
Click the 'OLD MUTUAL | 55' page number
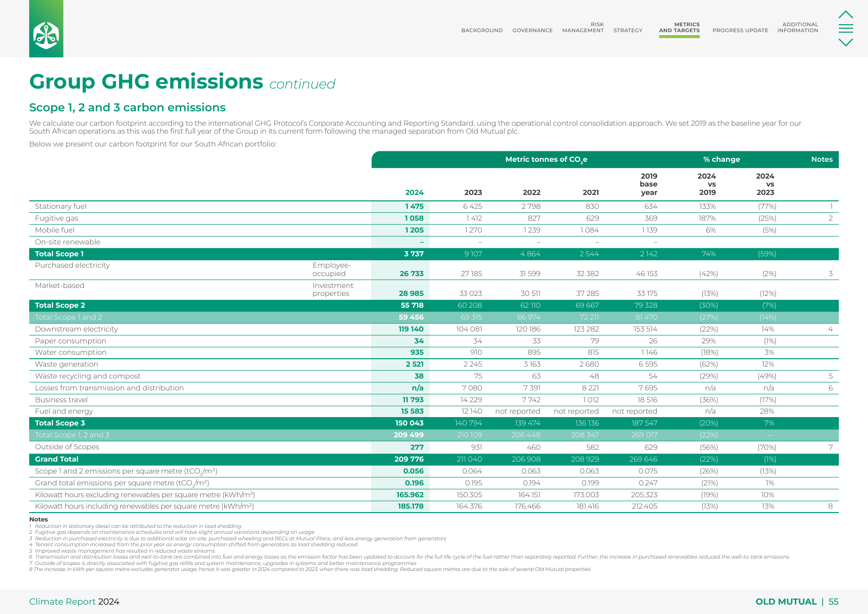(797, 602)
